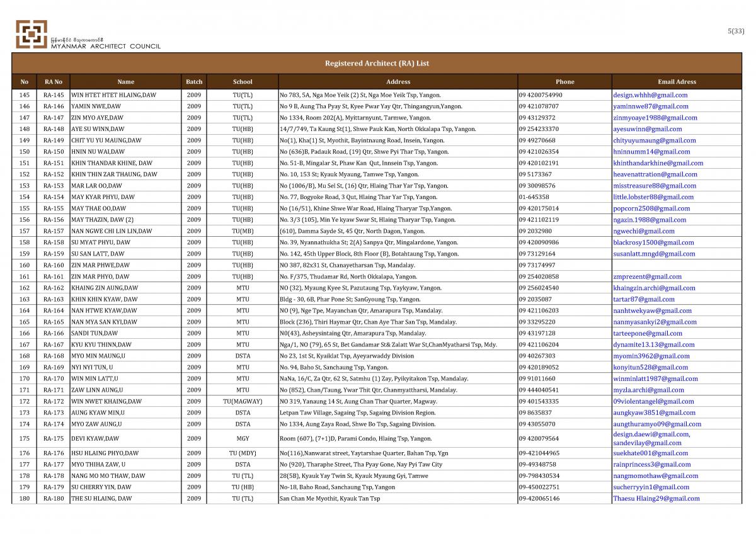The height and width of the screenshot is (534, 756).
Task: Open email link winminlatt1987@gmail.com
Action: point(655,378)
